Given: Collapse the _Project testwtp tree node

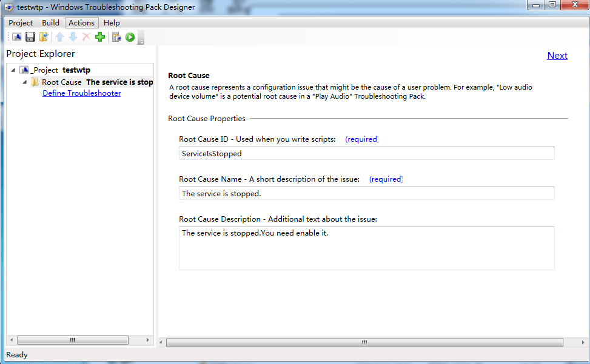Looking at the screenshot, I should coord(13,70).
